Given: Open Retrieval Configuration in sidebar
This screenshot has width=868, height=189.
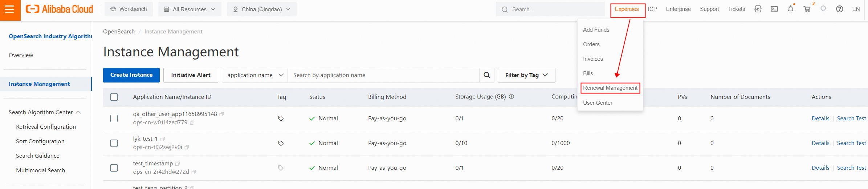Looking at the screenshot, I should click(x=46, y=127).
